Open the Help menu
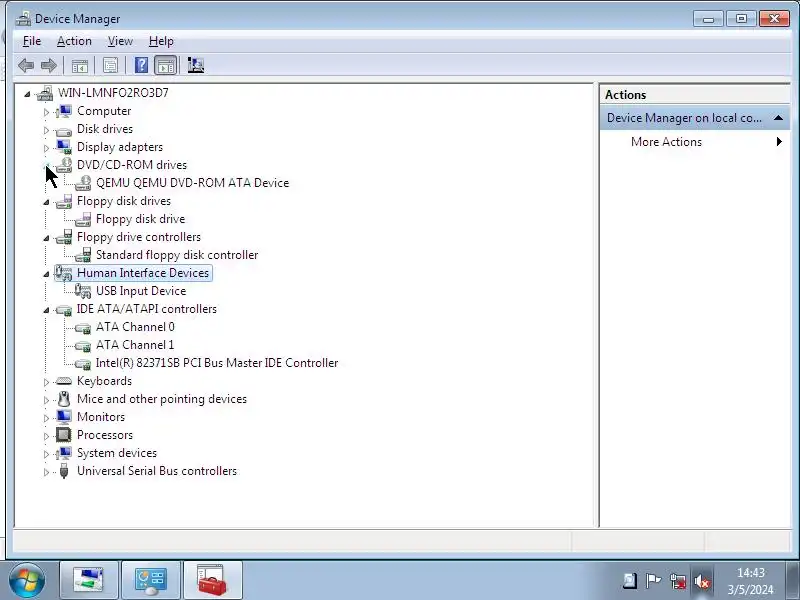 [x=161, y=41]
